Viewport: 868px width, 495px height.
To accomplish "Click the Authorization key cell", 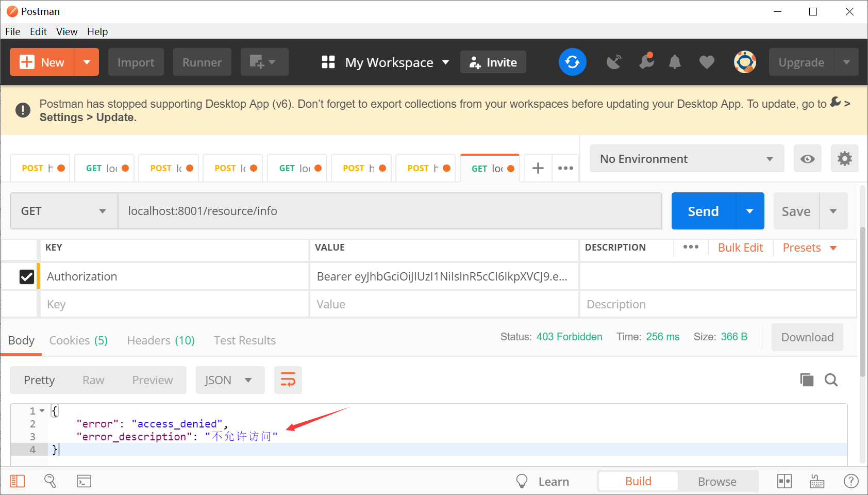I will coord(174,276).
